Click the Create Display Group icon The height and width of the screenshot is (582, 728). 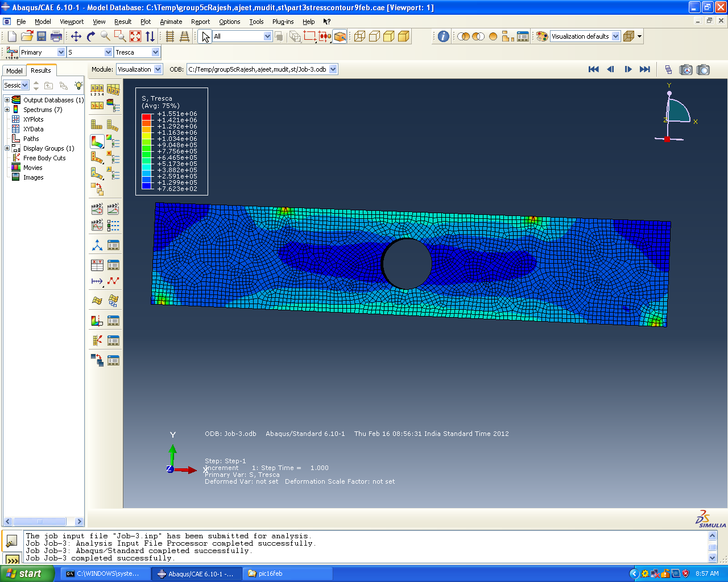tap(508, 36)
